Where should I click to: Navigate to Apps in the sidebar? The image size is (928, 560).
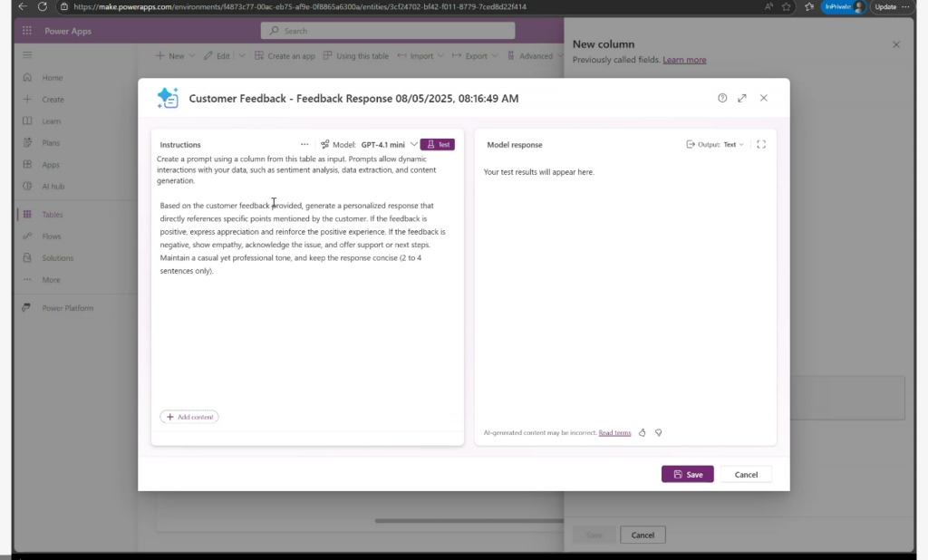point(51,165)
